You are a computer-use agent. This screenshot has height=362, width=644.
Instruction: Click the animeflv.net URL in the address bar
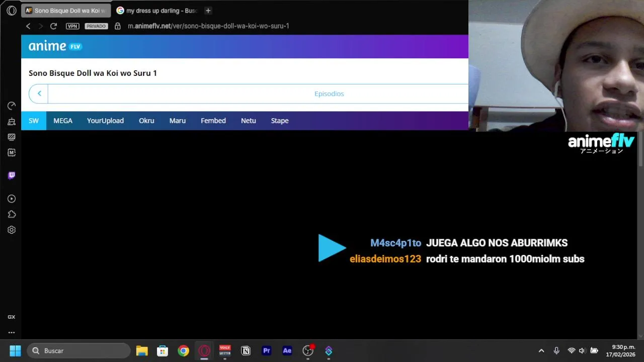(x=208, y=26)
